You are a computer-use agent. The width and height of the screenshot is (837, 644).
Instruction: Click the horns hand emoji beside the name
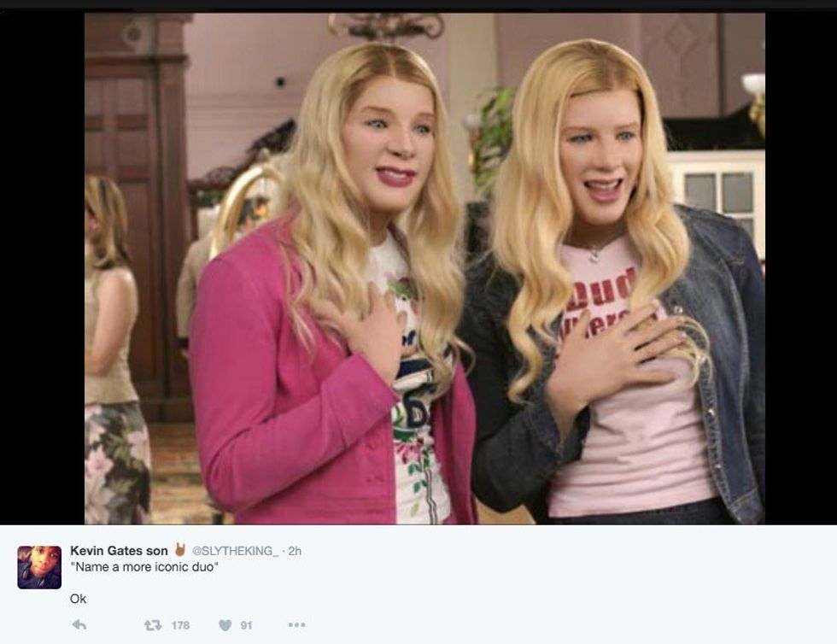180,549
